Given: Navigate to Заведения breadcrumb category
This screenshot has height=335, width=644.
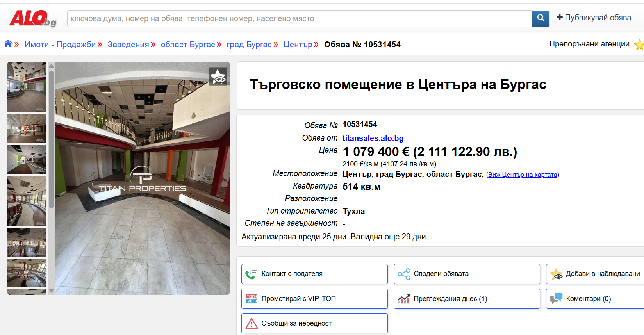Looking at the screenshot, I should (128, 45).
